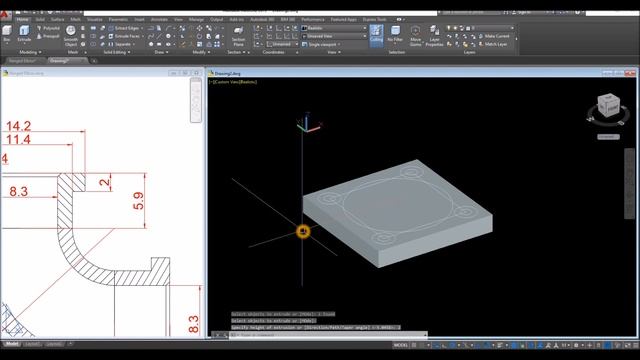The height and width of the screenshot is (360, 640).
Task: Click Extrude Faces in Solid Editing
Action: point(125,36)
